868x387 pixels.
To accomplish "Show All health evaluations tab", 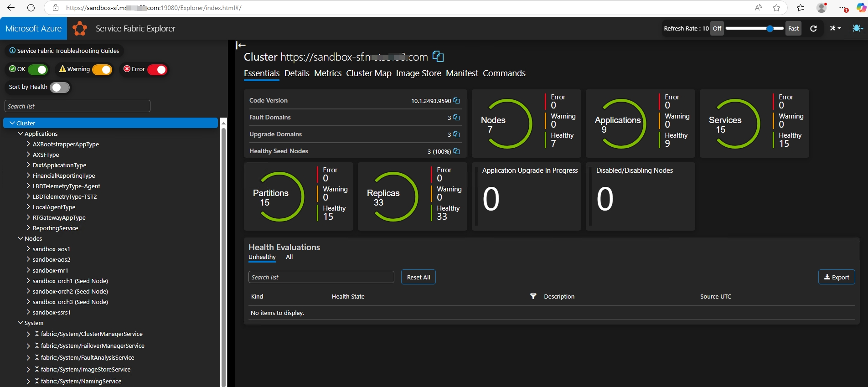I will pyautogui.click(x=289, y=257).
